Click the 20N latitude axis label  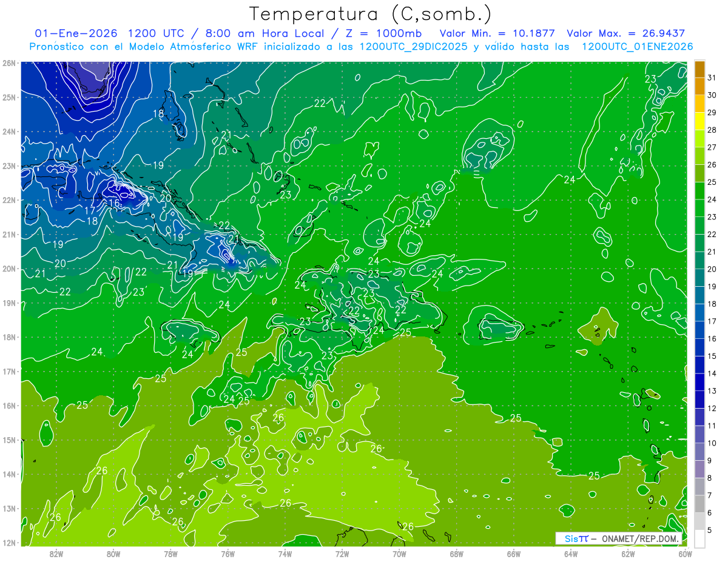click(9, 269)
